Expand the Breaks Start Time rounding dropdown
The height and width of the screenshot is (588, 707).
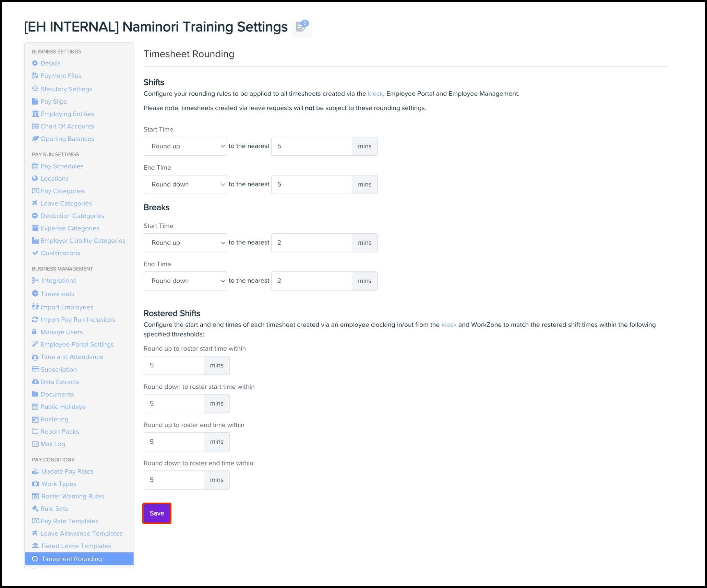coord(185,243)
